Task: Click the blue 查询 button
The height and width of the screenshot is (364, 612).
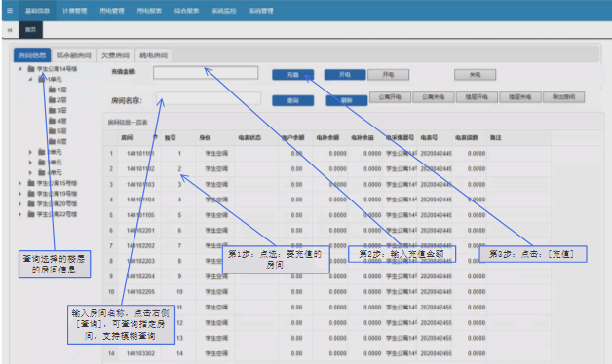Action: (292, 100)
